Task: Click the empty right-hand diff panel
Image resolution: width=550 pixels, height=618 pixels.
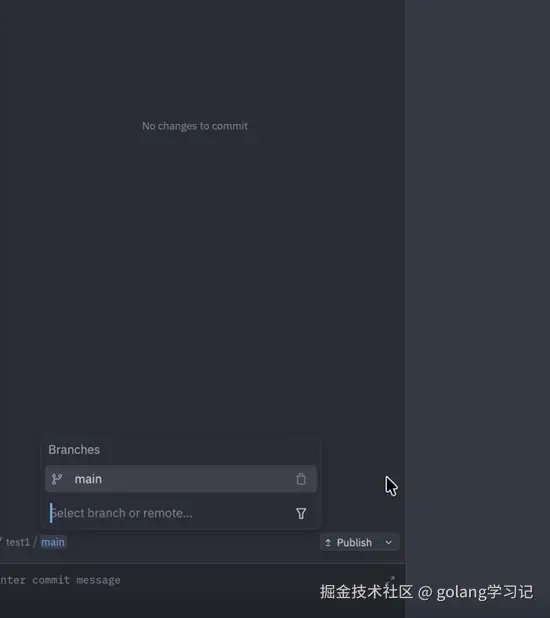Action: [478, 276]
